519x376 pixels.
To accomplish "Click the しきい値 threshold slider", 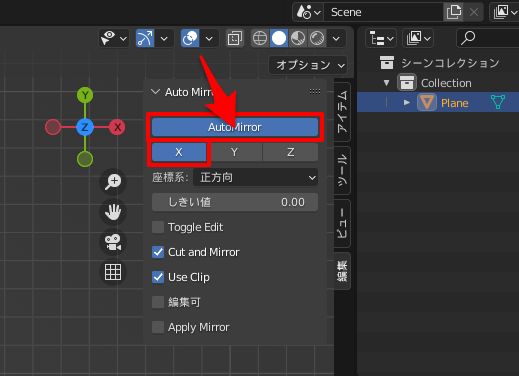I will click(x=235, y=202).
